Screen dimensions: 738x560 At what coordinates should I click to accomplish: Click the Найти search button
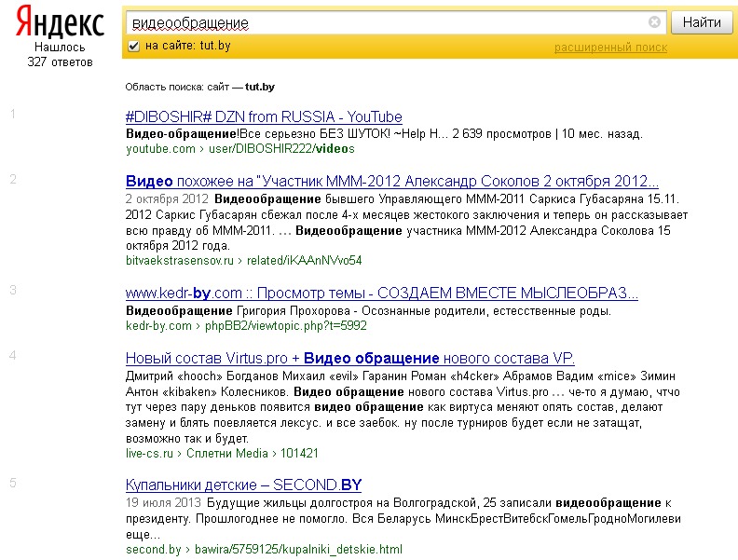(702, 22)
